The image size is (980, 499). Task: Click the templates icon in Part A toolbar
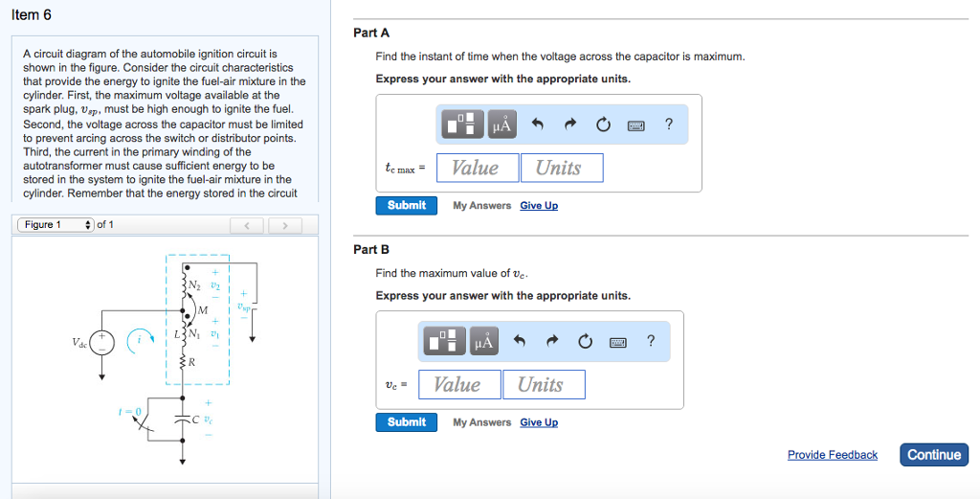(463, 124)
